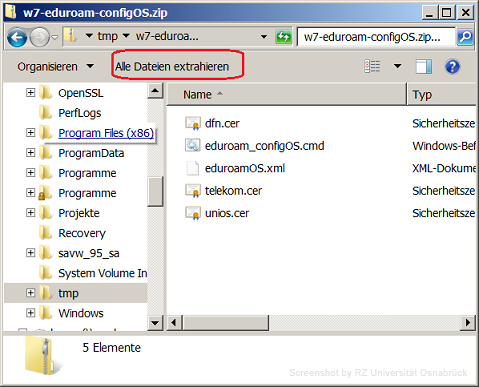Viewport: 479px width, 387px height.
Task: Expand the Program Files (x86) node
Action: tap(30, 132)
